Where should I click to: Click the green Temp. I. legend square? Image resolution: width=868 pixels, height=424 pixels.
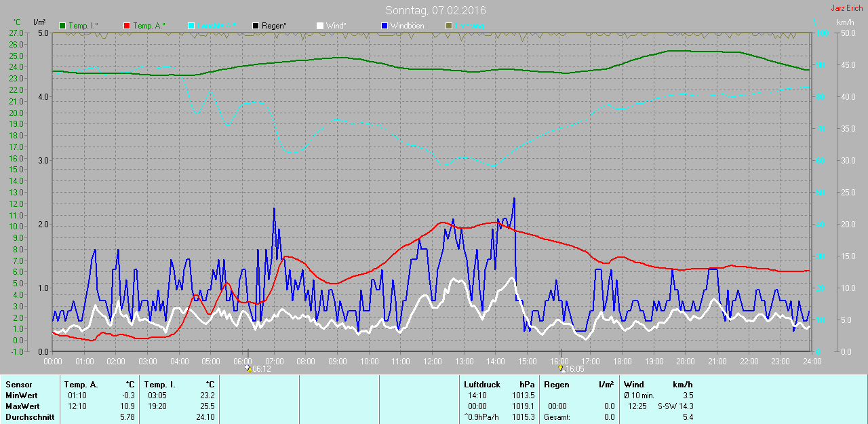pyautogui.click(x=63, y=26)
